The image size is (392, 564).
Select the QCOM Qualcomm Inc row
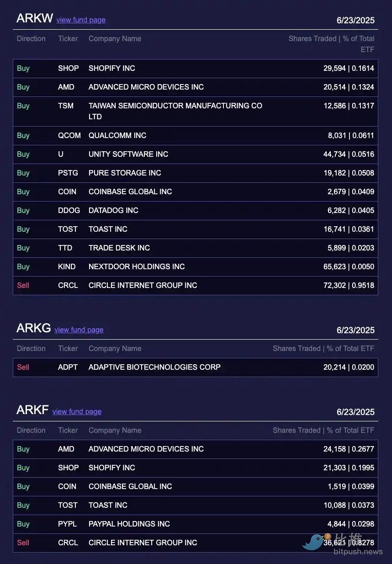click(196, 135)
